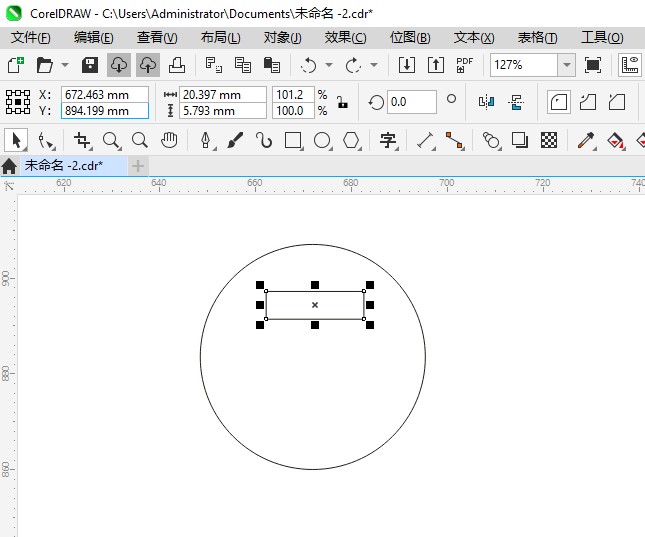Select the Ellipse tool
Image resolution: width=645 pixels, height=537 pixels.
(322, 140)
